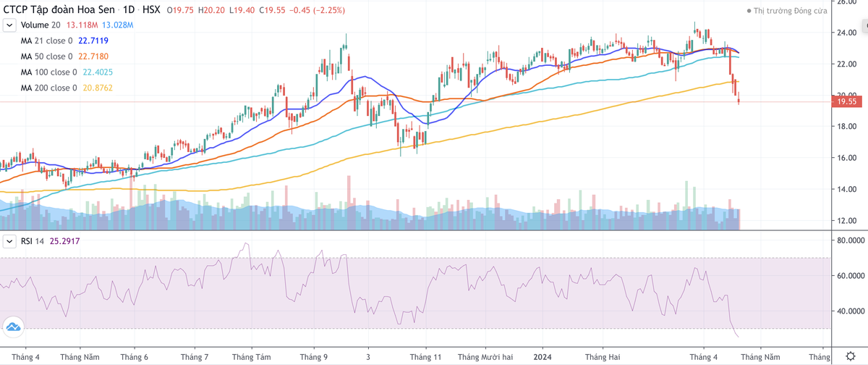The image size is (868, 365).
Task: Click Tháng 11 on the time axis
Action: point(425,357)
